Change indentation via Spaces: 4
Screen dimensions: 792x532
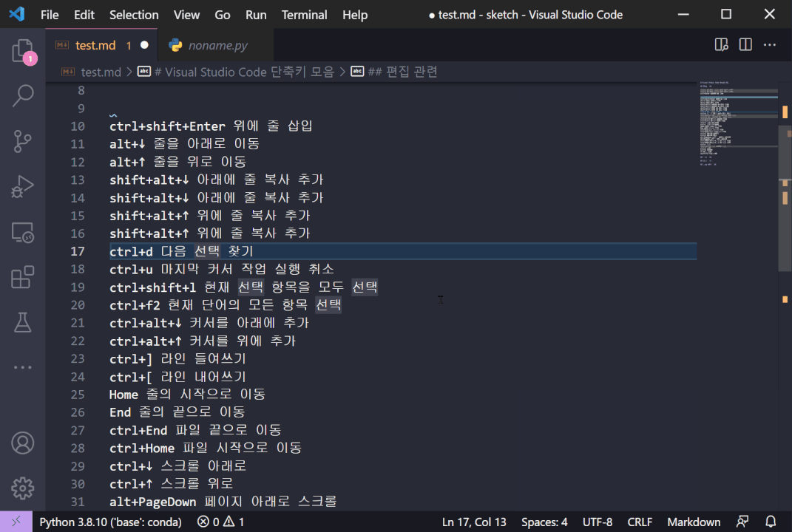[x=544, y=522]
